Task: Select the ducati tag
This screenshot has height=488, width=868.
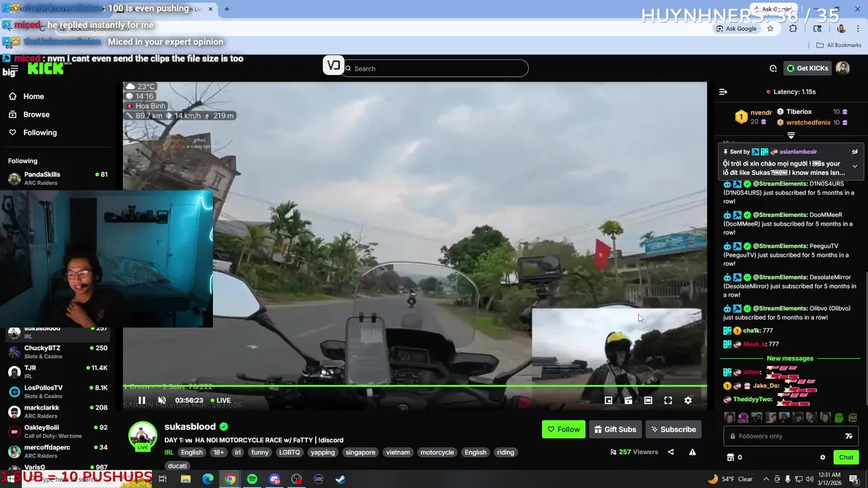Action: click(177, 466)
